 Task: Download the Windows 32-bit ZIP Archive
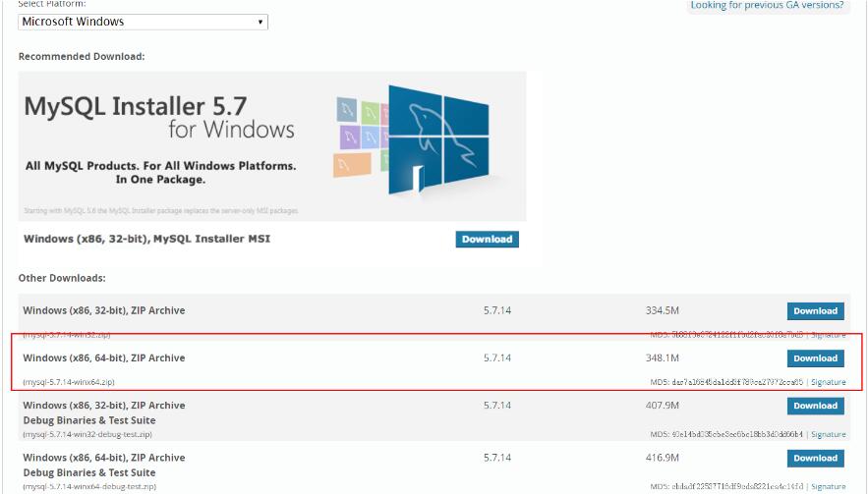(815, 310)
